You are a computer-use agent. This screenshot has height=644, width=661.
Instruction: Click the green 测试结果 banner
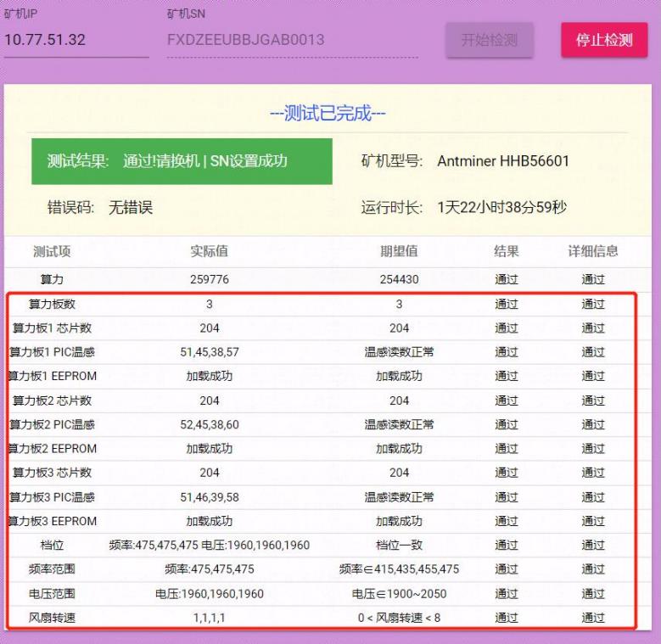[182, 160]
